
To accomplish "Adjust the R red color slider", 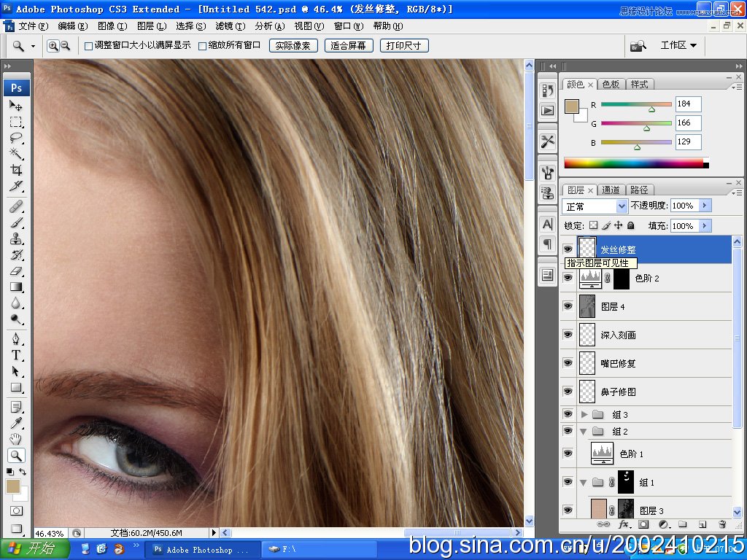I will click(x=651, y=109).
